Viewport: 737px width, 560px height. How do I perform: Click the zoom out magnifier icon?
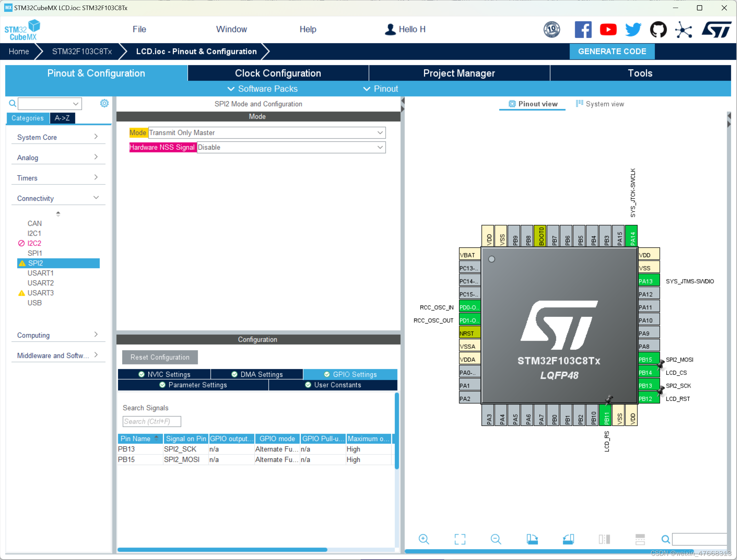496,539
